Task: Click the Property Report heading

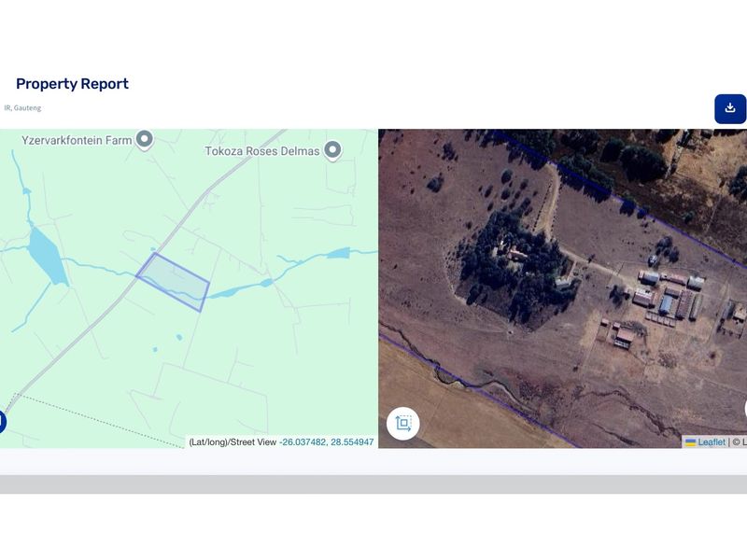Action: click(72, 84)
